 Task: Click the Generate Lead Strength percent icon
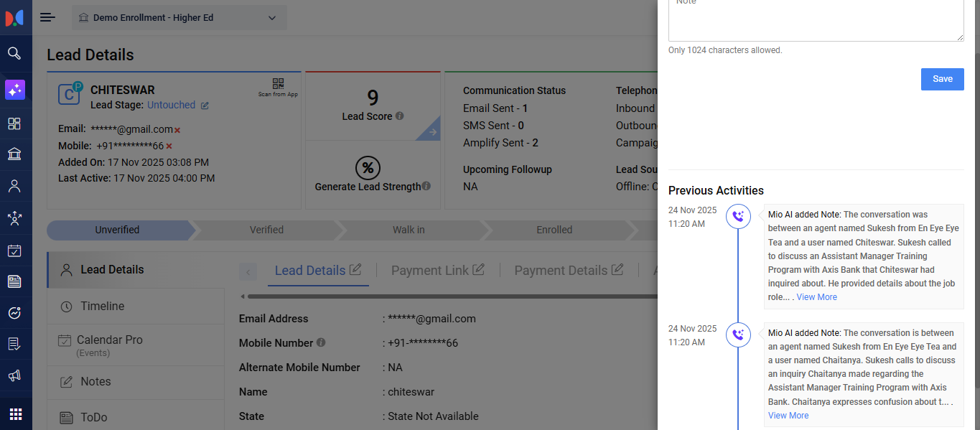click(368, 168)
